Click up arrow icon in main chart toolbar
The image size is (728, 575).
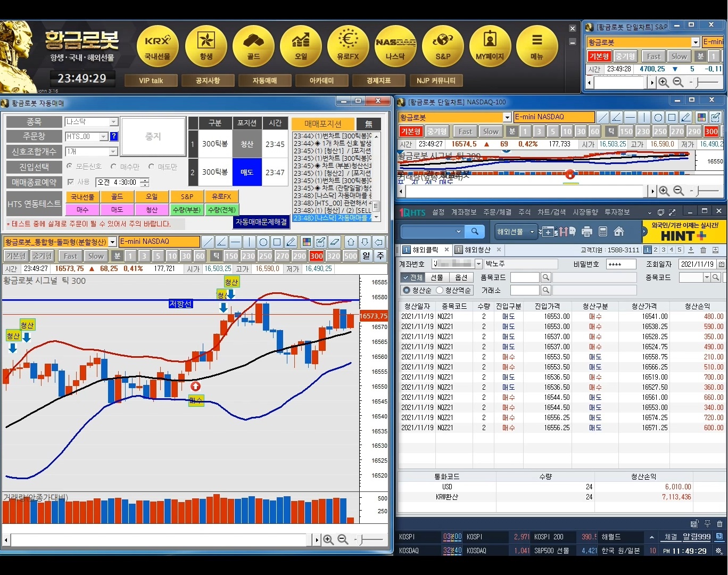[351, 242]
